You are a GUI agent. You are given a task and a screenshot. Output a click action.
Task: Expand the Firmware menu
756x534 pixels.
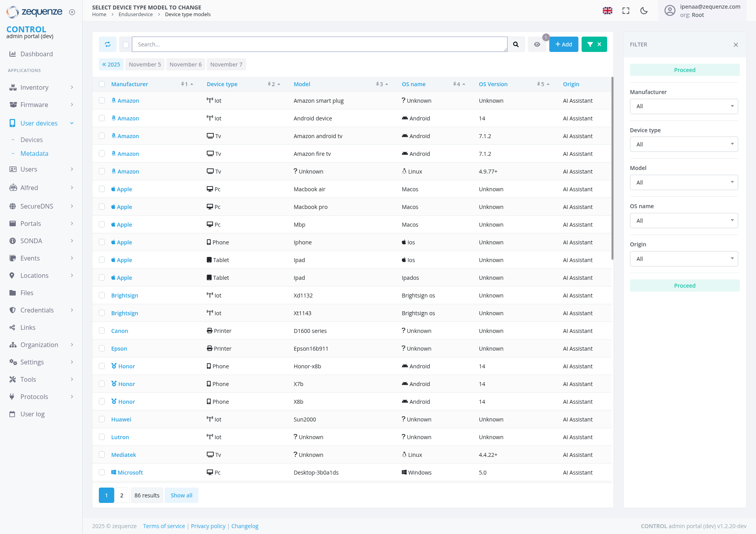click(41, 105)
